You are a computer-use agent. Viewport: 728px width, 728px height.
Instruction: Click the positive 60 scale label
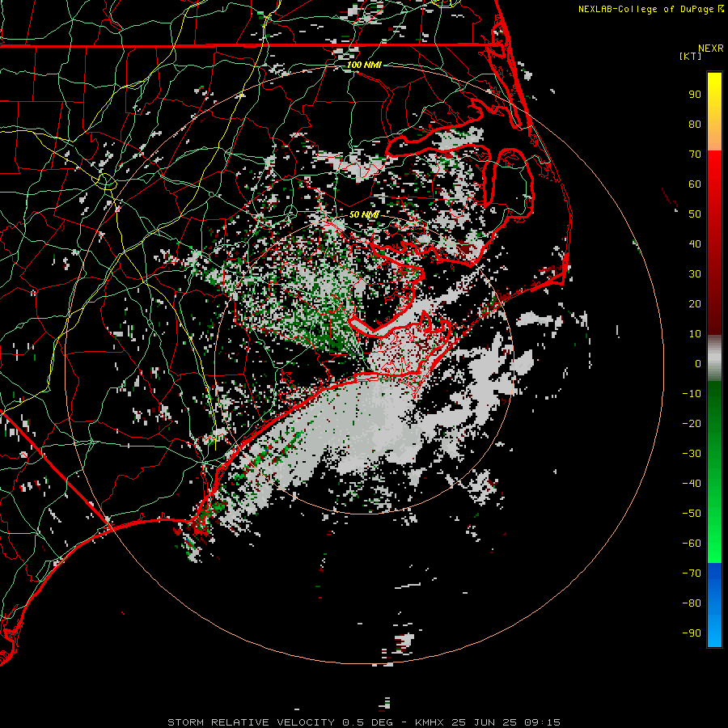click(695, 184)
